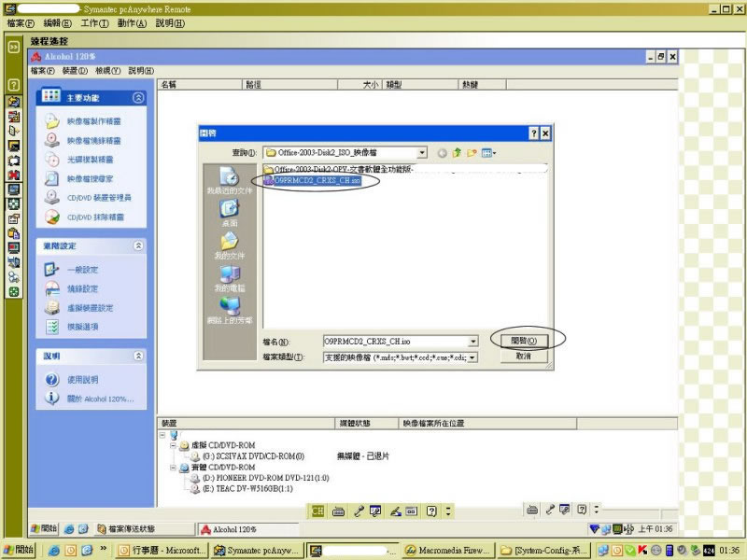The image size is (747, 560).
Task: Click the CH input language indicator
Action: click(x=317, y=511)
